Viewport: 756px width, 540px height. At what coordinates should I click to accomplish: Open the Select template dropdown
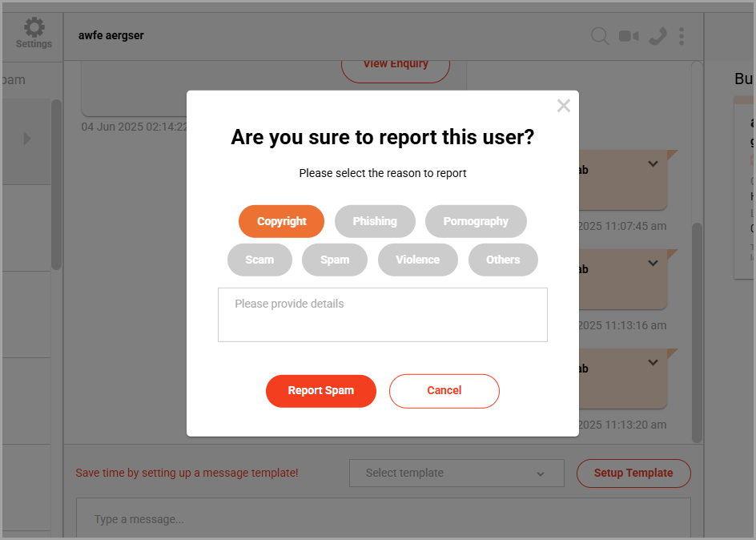coord(456,473)
